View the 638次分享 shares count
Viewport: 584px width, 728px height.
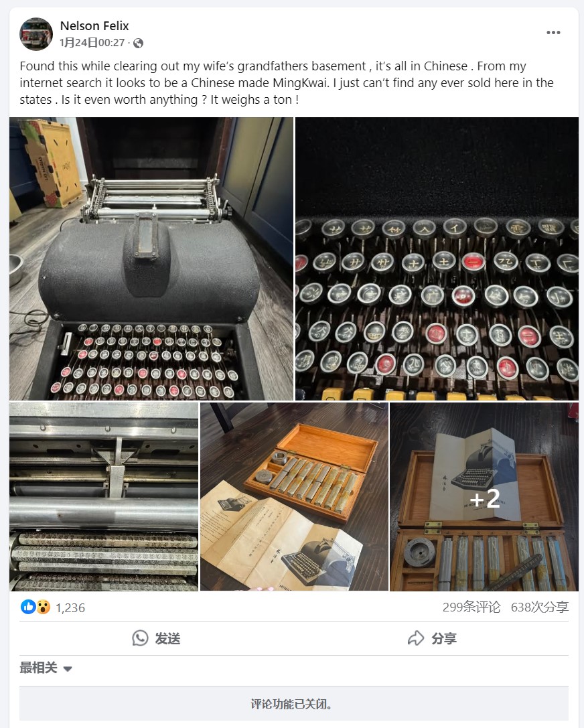click(539, 607)
